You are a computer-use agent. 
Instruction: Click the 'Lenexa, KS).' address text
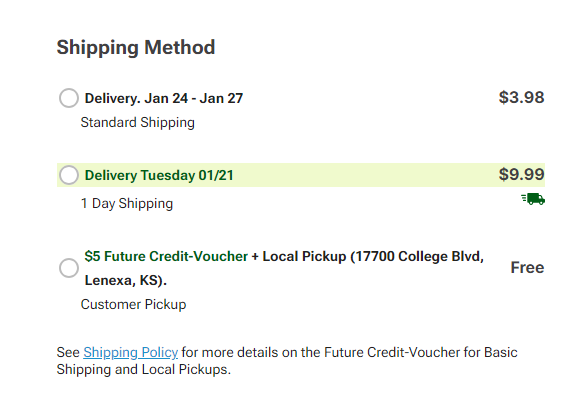pyautogui.click(x=125, y=281)
